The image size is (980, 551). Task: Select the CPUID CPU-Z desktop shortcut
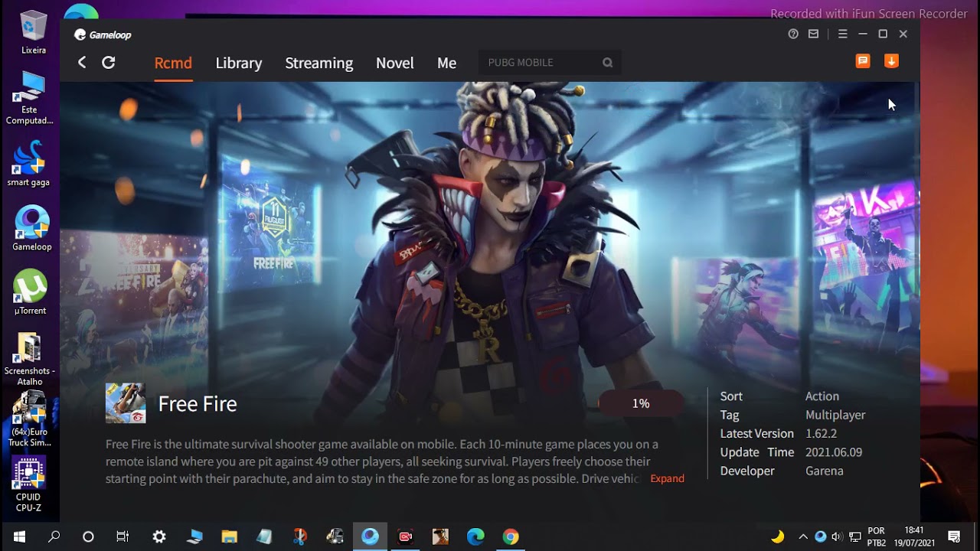coord(28,484)
